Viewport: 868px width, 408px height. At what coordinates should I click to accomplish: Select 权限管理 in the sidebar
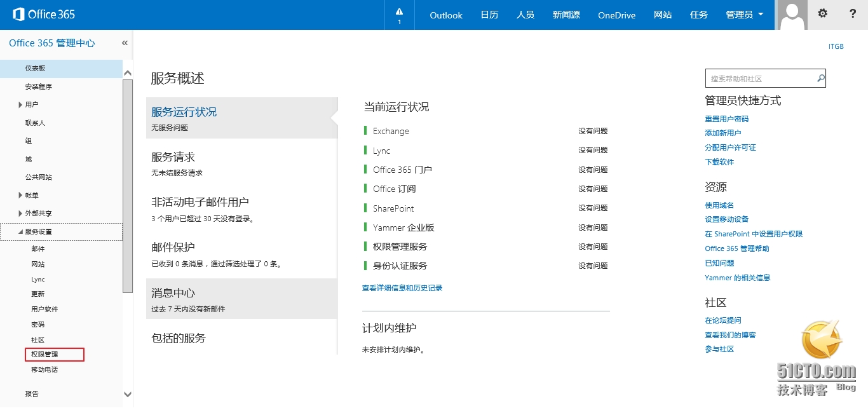[x=44, y=355]
